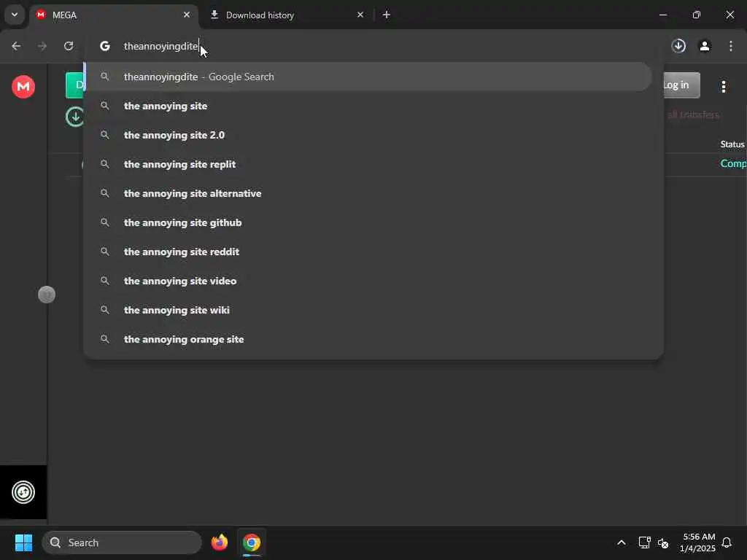
Task: Click the search icon beside 'the annoying site wiki'
Action: click(x=105, y=310)
